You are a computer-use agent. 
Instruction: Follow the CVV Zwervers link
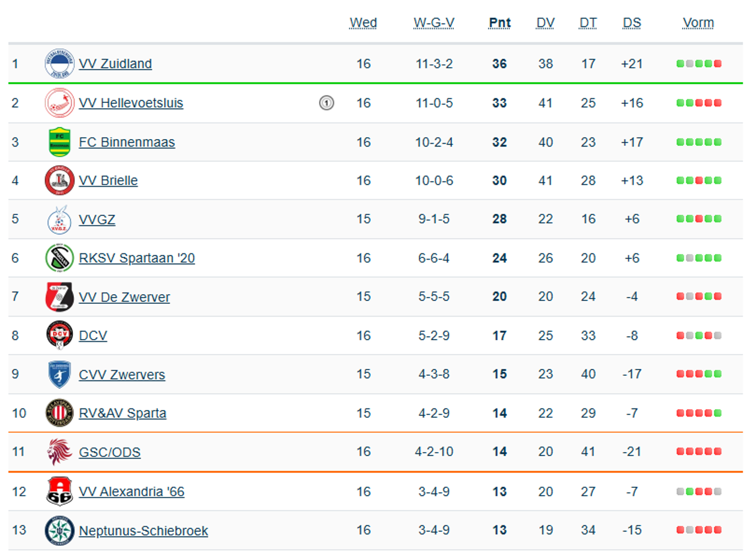[122, 375]
